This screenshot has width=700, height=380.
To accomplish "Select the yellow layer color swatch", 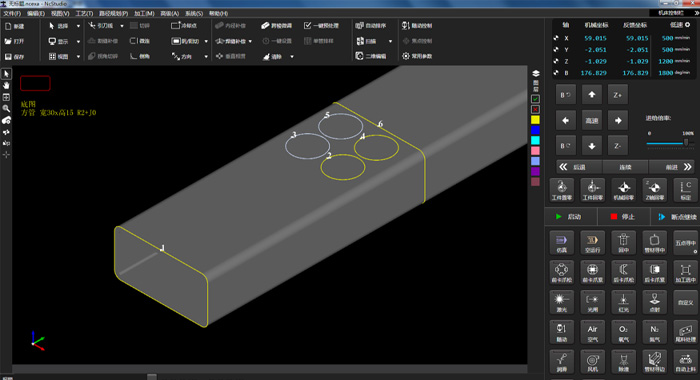I will point(535,120).
